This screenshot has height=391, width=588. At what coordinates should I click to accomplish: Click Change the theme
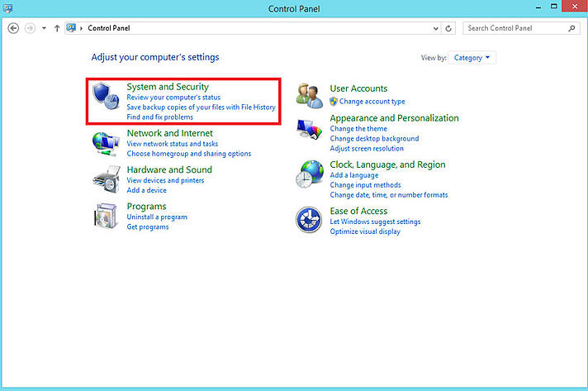click(x=358, y=129)
